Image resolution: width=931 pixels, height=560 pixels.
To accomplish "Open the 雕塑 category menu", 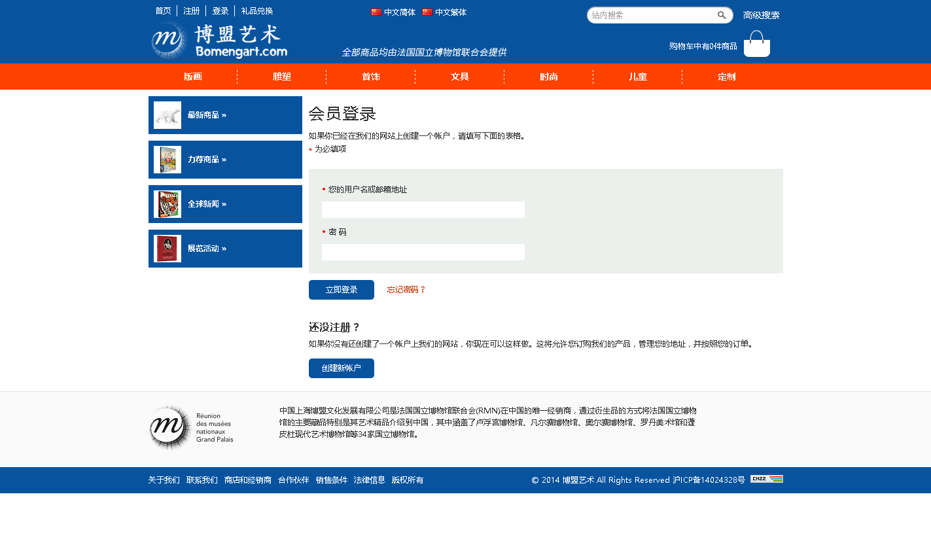I will [281, 77].
